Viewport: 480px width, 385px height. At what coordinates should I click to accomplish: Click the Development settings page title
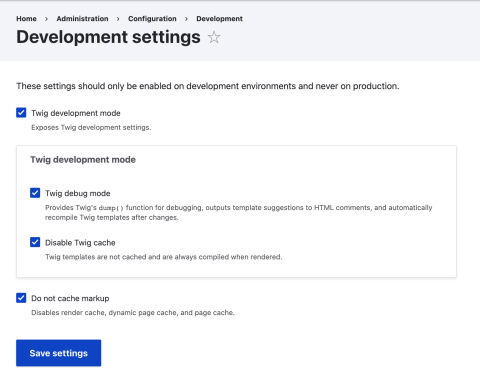click(x=108, y=37)
